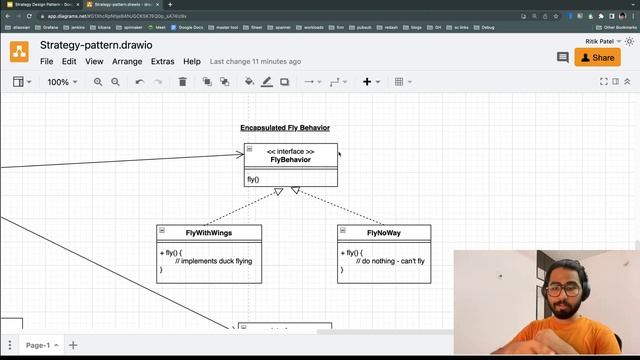
Task: Close the Strategy-pattern.drawio browser tab
Action: 158,4
